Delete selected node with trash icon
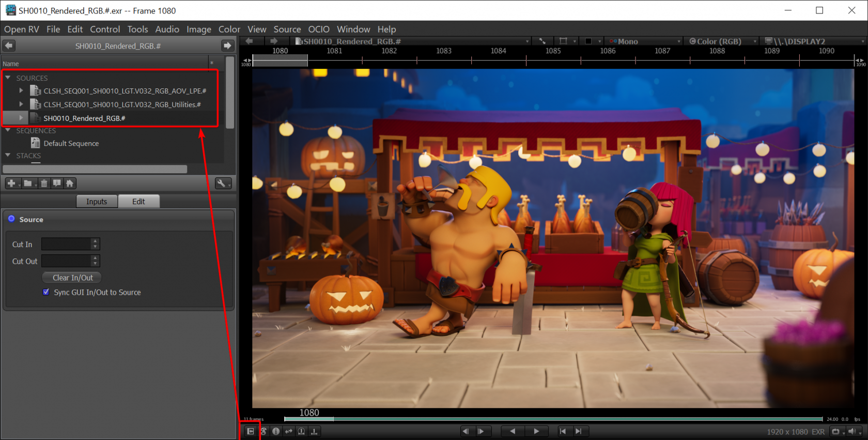This screenshot has height=440, width=868. [x=44, y=183]
